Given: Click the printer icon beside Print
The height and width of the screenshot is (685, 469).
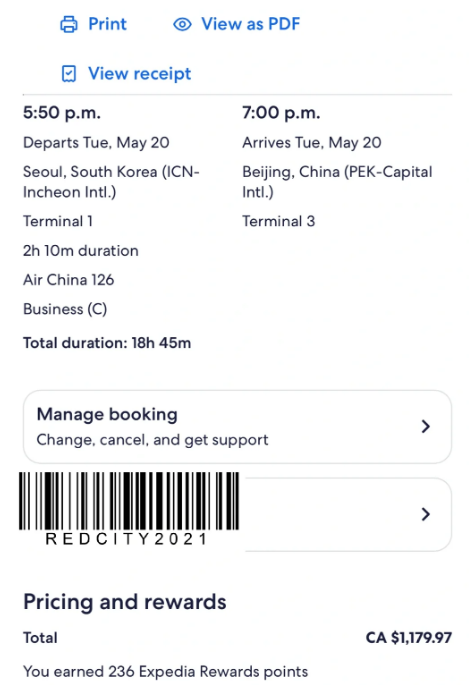Looking at the screenshot, I should click(x=69, y=24).
